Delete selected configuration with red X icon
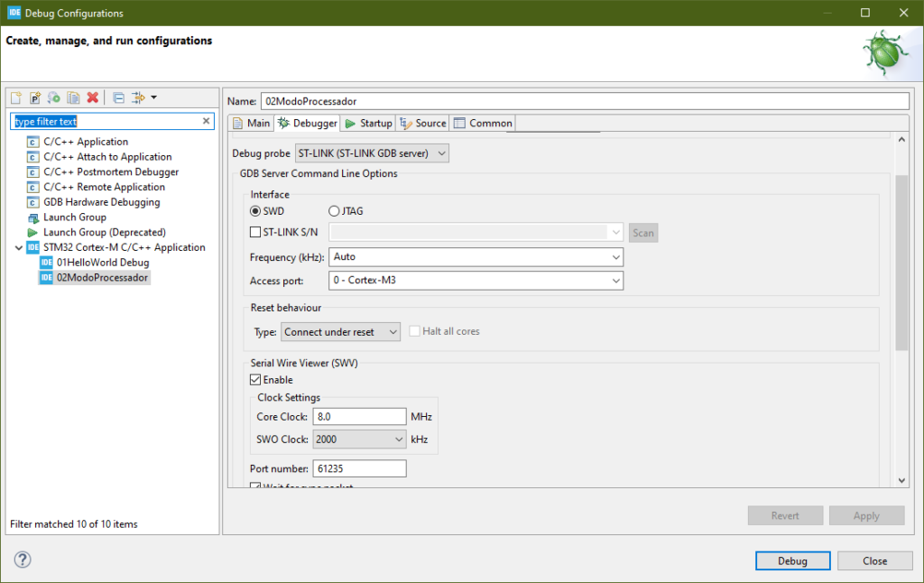 92,97
